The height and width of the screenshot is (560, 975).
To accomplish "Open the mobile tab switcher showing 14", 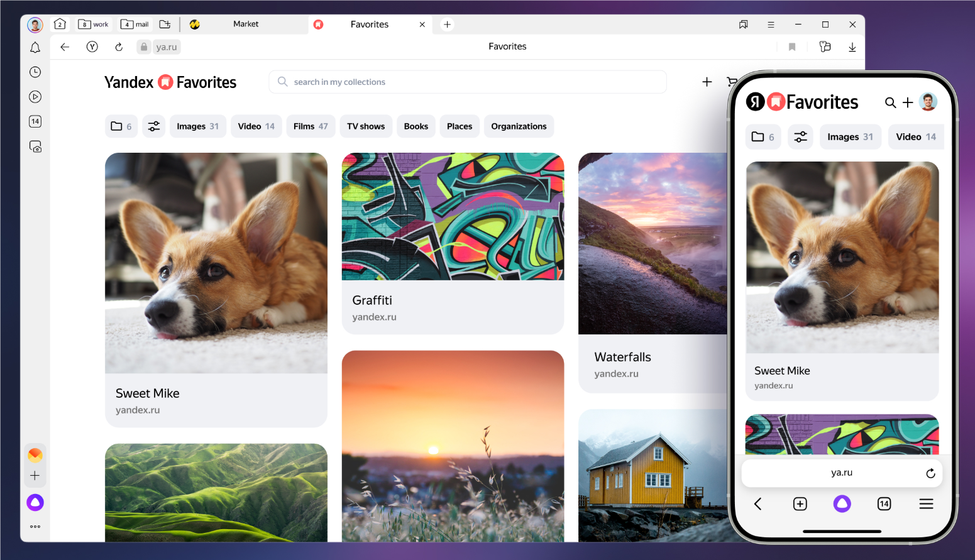I will coord(884,503).
